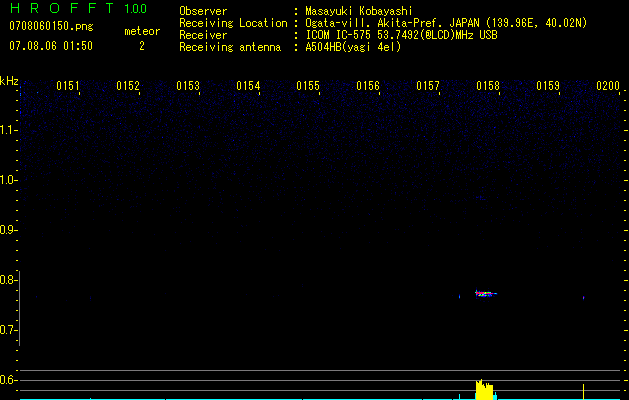Click the time axis label 0154
Screen dimensions: 629x400
[x=248, y=86]
